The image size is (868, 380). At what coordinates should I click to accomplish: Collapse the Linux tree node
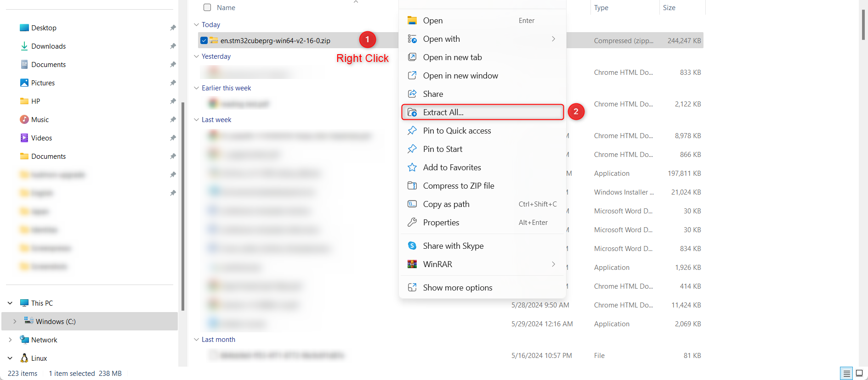(10, 358)
